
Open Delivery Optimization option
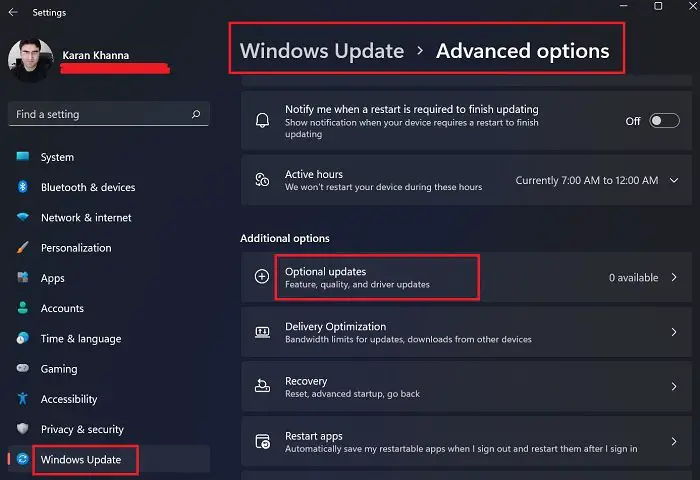click(467, 332)
